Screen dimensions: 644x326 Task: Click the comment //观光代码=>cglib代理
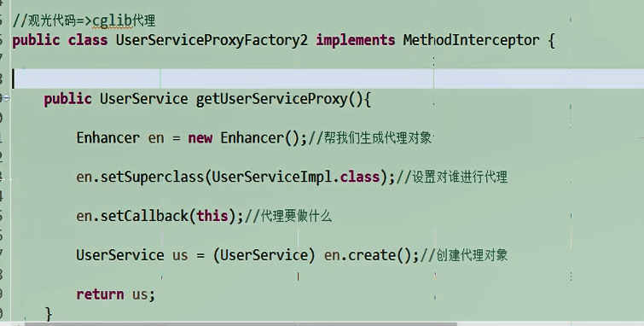pos(84,20)
